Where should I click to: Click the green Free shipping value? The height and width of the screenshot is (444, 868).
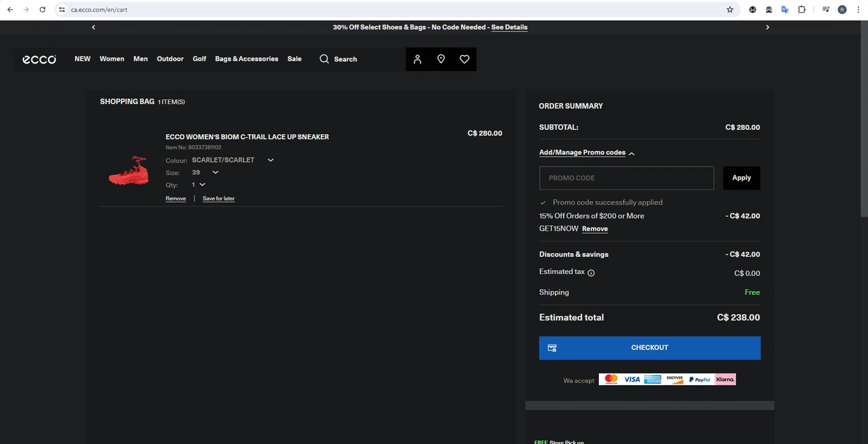pos(752,293)
